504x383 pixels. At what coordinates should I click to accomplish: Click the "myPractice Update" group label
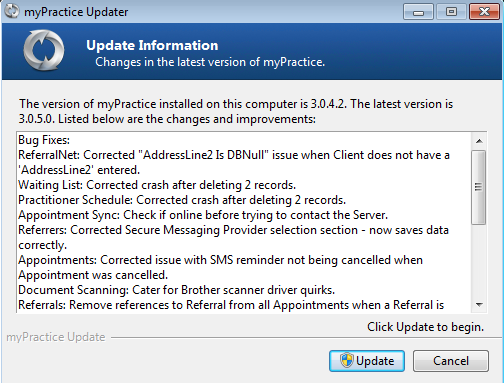click(x=56, y=337)
